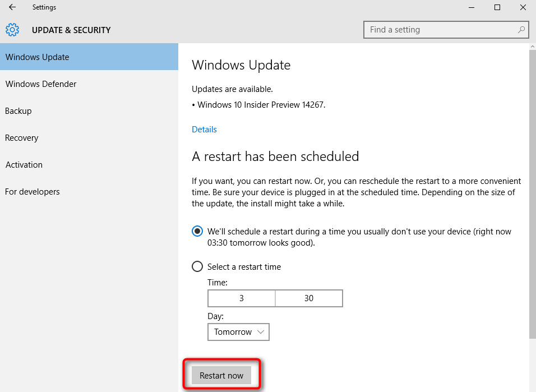This screenshot has height=392, width=536.
Task: Expand the Day dropdown showing Tomorrow
Action: pyautogui.click(x=238, y=332)
